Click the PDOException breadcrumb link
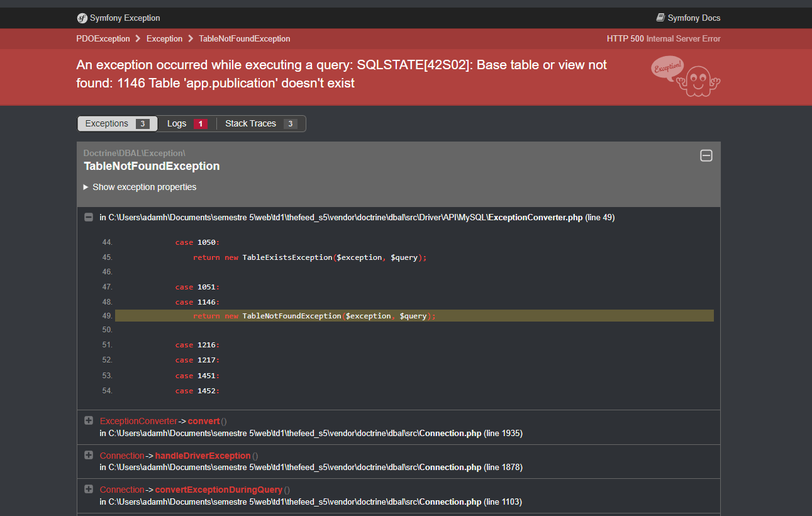Image resolution: width=812 pixels, height=516 pixels. coord(103,38)
